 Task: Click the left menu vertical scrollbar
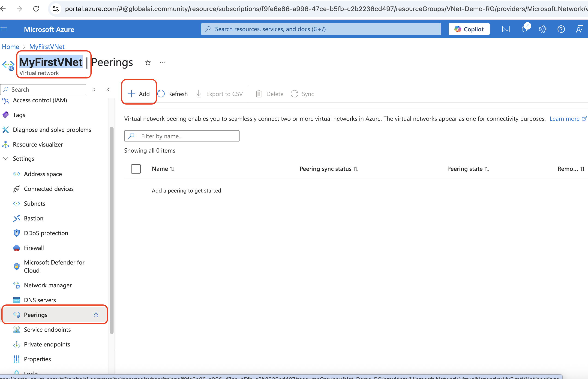(x=111, y=230)
